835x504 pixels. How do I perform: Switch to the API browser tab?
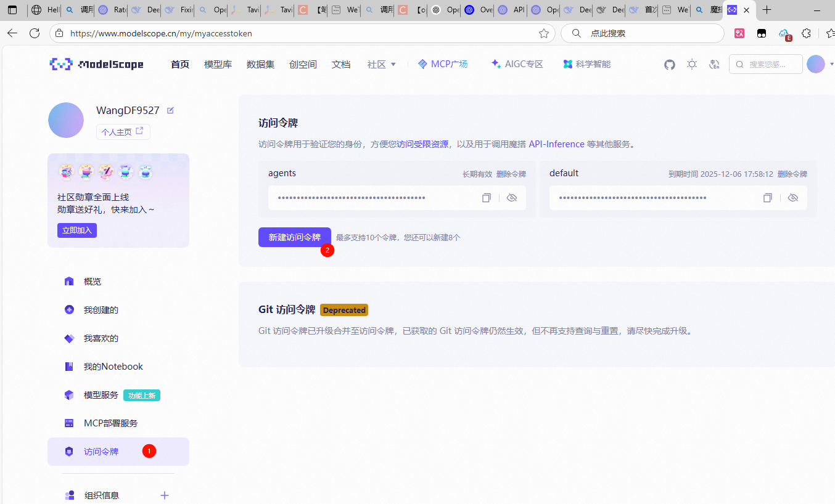tap(511, 10)
